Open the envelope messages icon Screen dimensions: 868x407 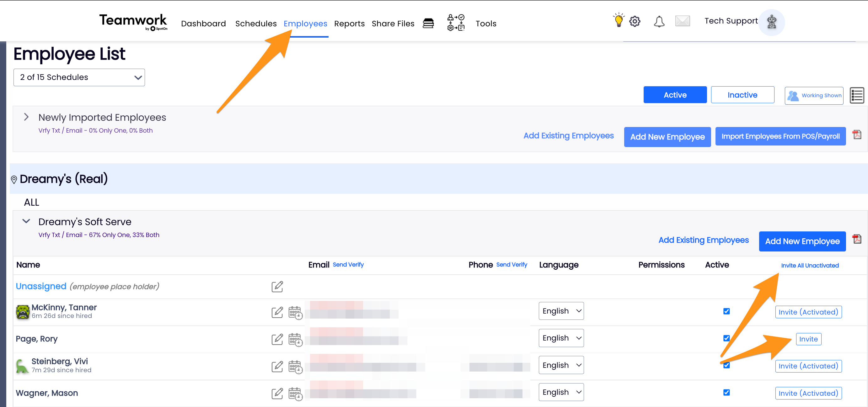point(682,21)
